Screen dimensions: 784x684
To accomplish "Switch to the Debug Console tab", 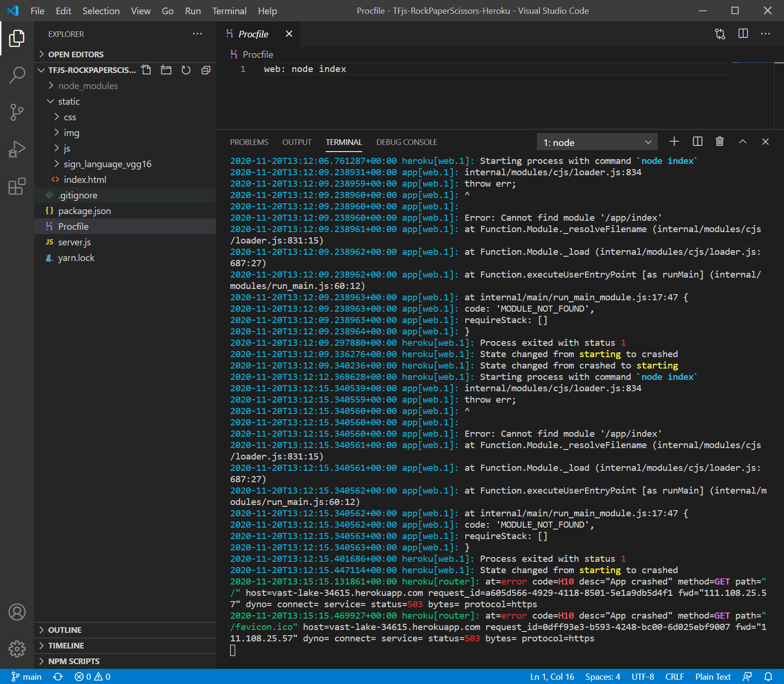I will click(x=407, y=142).
